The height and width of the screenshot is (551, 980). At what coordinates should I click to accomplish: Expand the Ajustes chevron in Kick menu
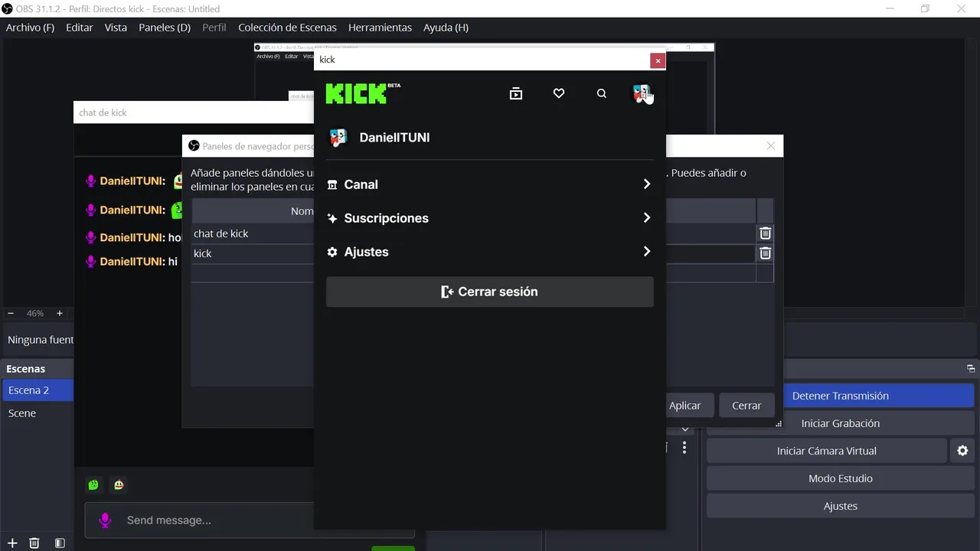pos(647,252)
